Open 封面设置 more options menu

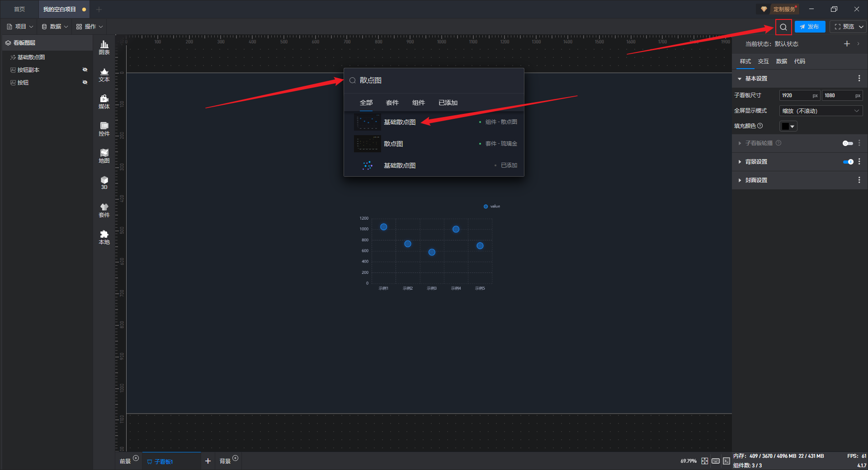pos(859,180)
